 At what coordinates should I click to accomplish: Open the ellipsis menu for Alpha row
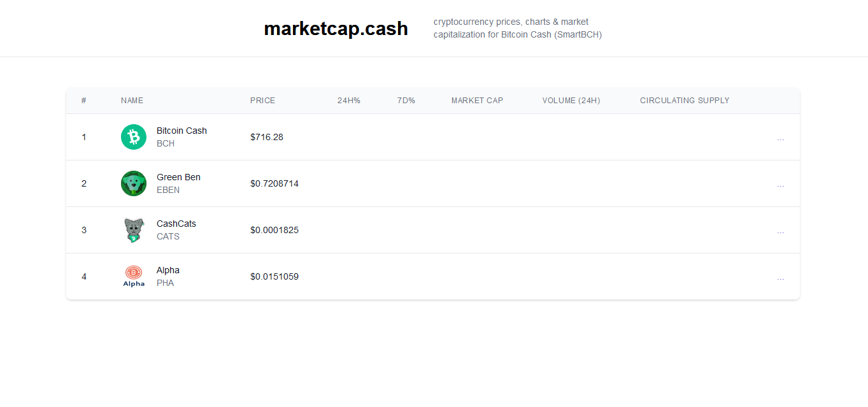781,278
